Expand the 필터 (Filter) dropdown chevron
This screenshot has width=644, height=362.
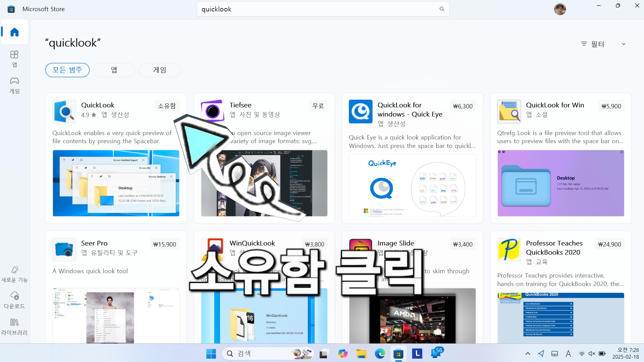[624, 44]
